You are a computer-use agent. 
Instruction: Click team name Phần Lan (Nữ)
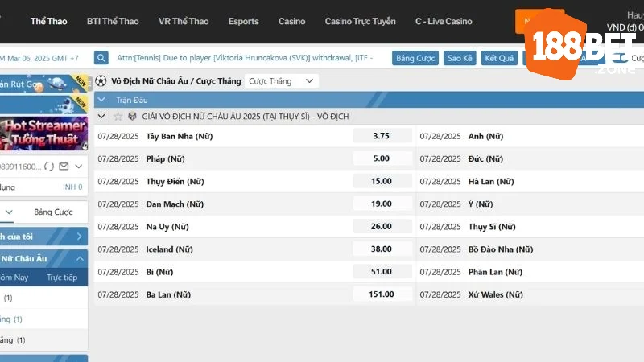click(x=495, y=272)
